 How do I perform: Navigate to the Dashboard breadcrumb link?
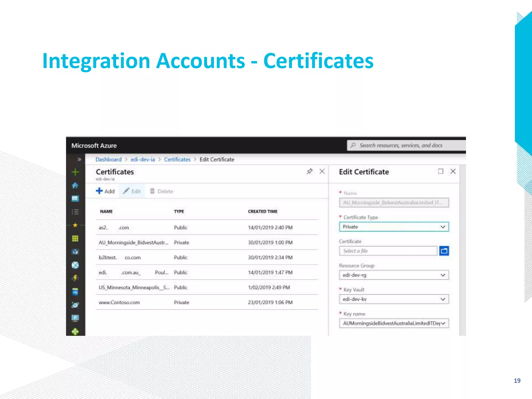(108, 159)
